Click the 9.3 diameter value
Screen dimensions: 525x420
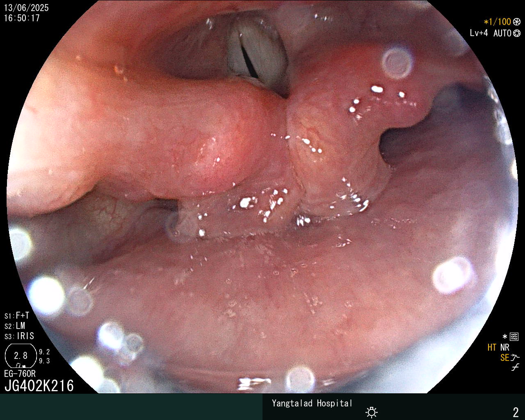[44, 361]
